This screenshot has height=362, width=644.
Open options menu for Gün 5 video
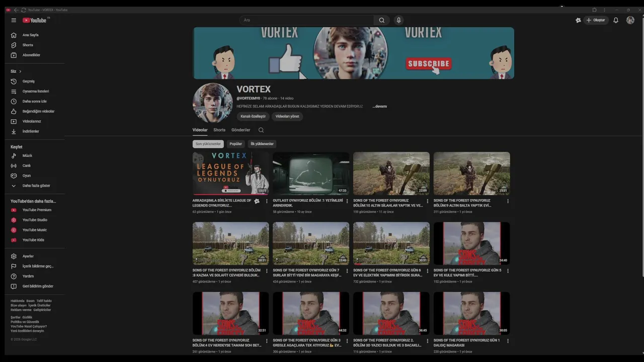pyautogui.click(x=508, y=271)
